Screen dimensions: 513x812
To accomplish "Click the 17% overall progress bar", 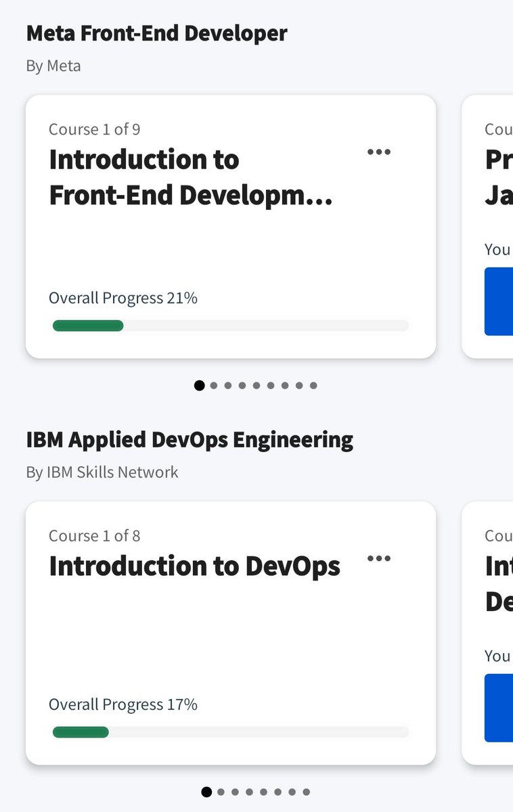I will (x=231, y=732).
